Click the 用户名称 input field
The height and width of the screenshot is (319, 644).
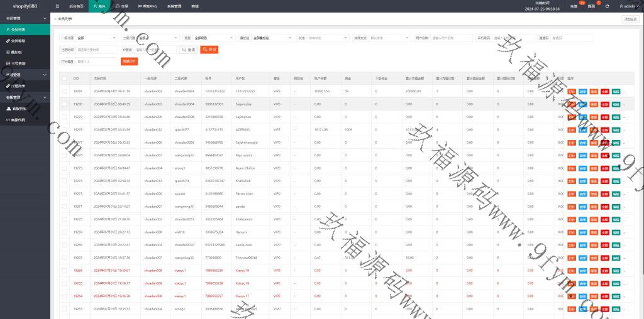pos(451,38)
